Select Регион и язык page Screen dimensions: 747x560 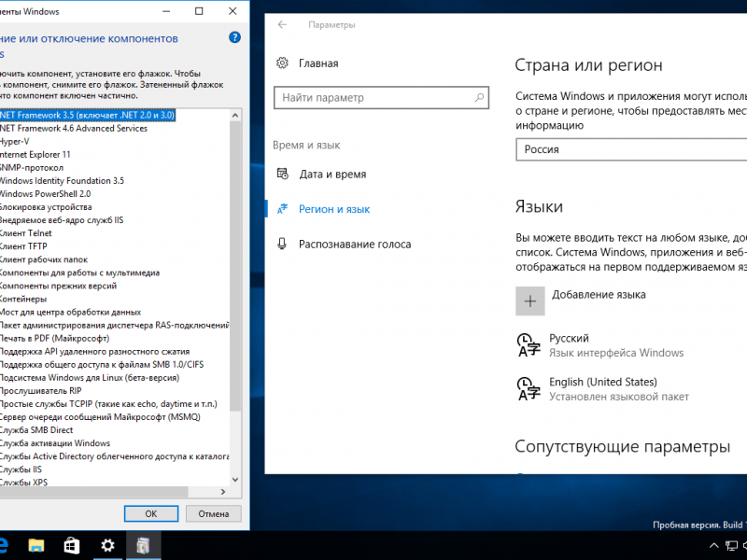coord(334,209)
